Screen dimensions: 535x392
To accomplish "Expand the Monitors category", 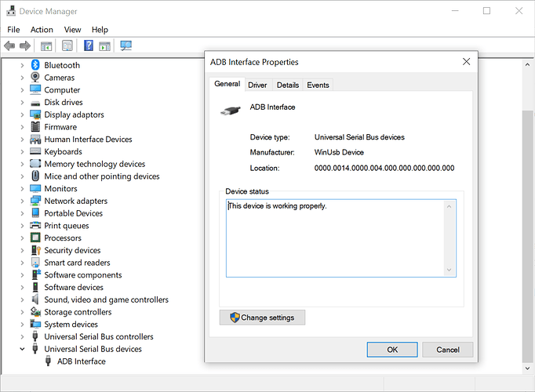I will [22, 188].
